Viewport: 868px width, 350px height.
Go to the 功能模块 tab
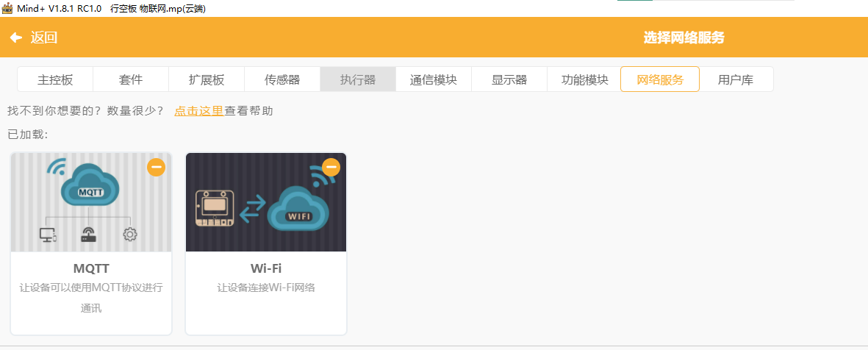coord(584,79)
